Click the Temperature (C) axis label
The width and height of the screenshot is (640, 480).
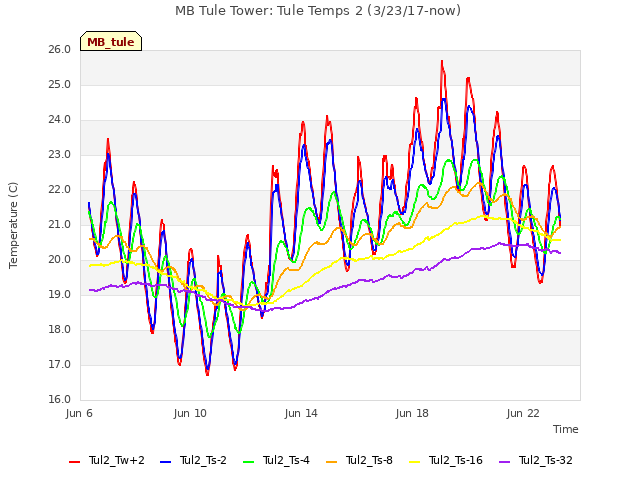click(13, 225)
